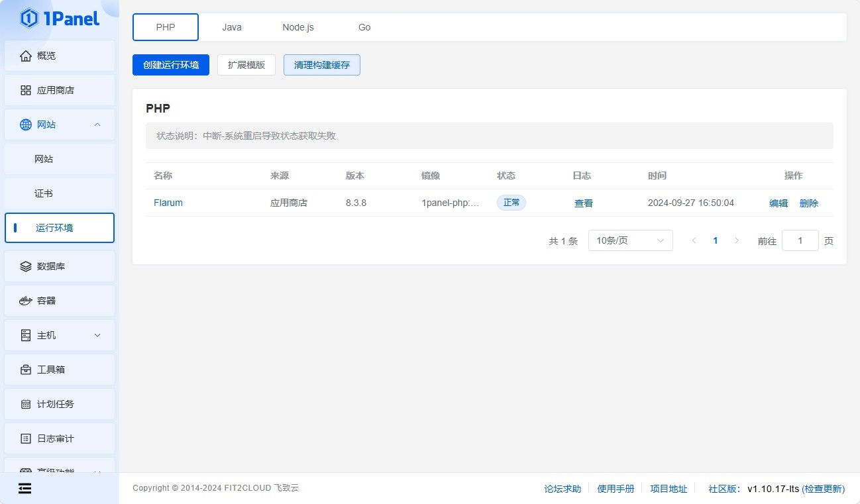
Task: Click the 2024-09-27 16:50:04 time cell
Action: click(691, 203)
